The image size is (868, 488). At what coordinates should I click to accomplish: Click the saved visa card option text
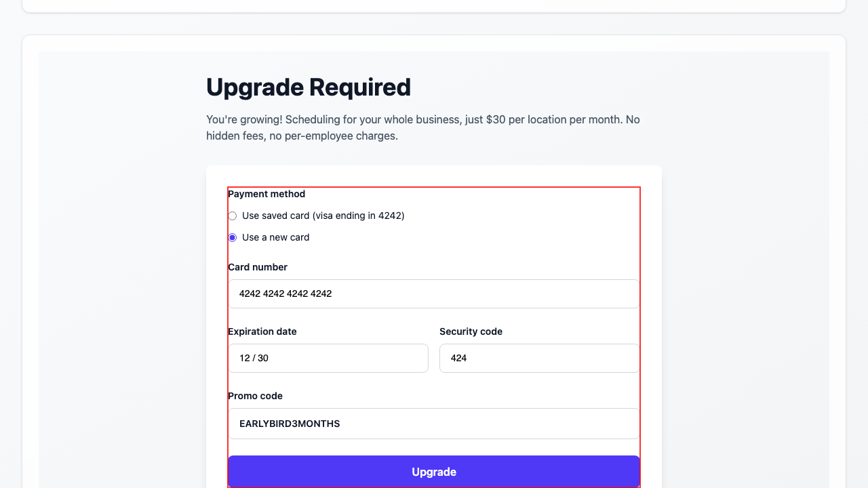point(323,216)
